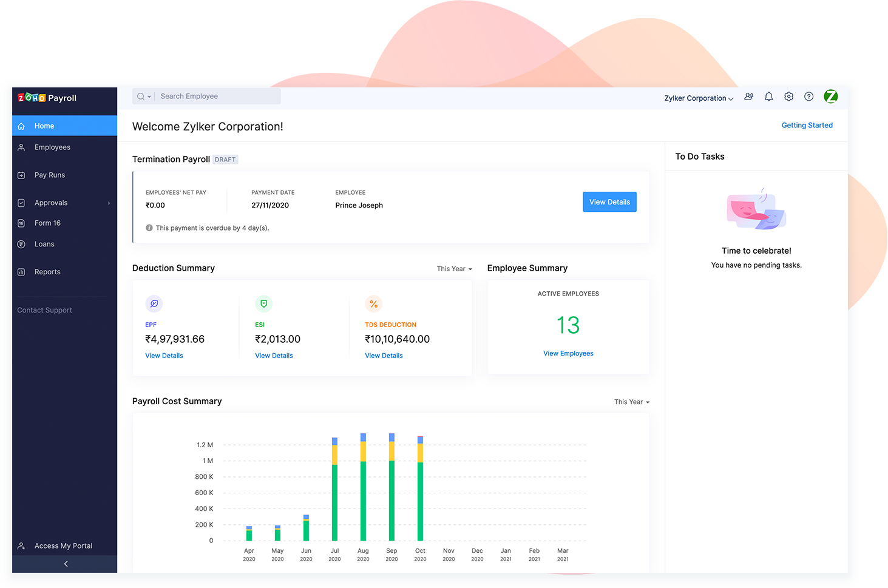The height and width of the screenshot is (588, 888).
Task: Click the TDS Deduction percent icon
Action: (373, 304)
